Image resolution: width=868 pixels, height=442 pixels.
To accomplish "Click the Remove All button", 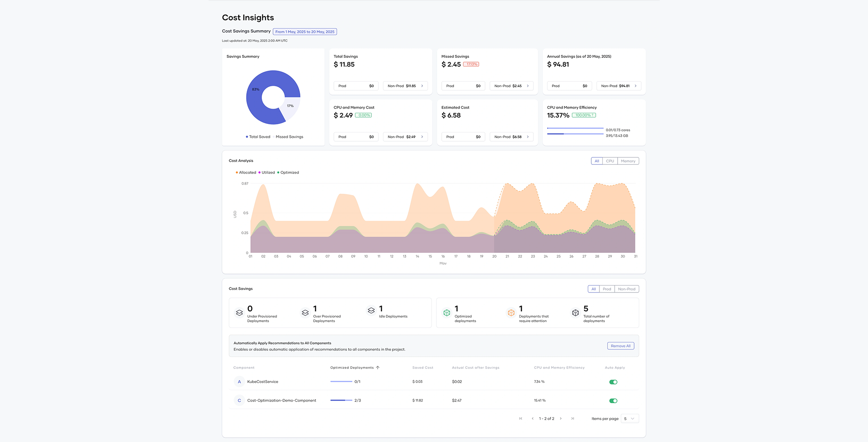I will point(621,346).
